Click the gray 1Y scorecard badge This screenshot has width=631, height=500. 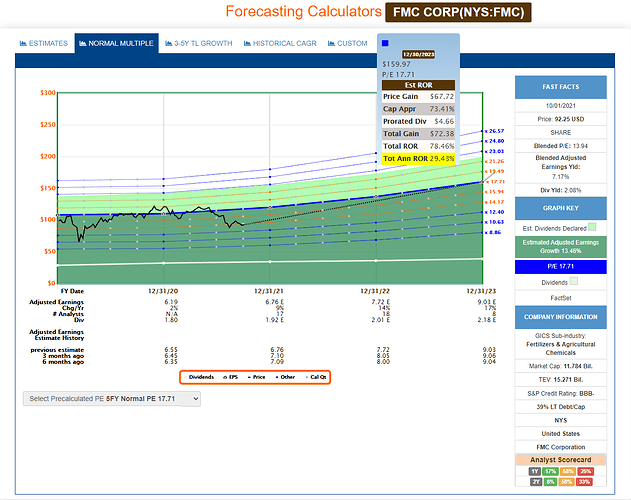[535, 471]
